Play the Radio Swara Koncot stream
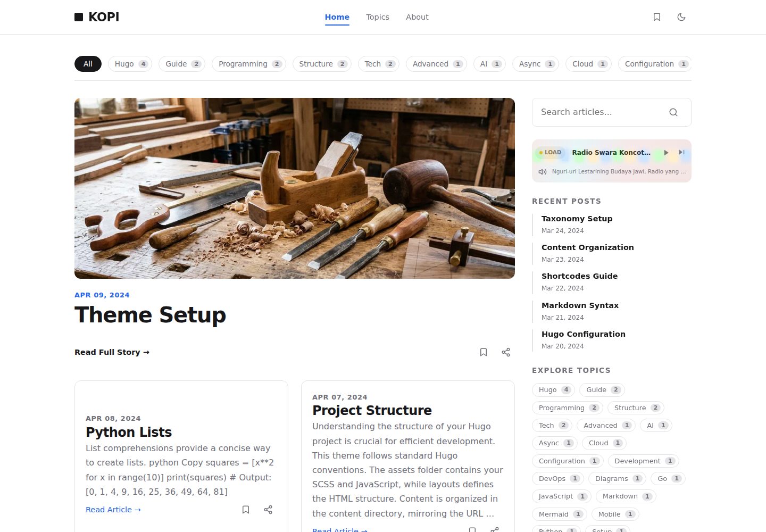Viewport: 766px width, 532px height. tap(666, 152)
